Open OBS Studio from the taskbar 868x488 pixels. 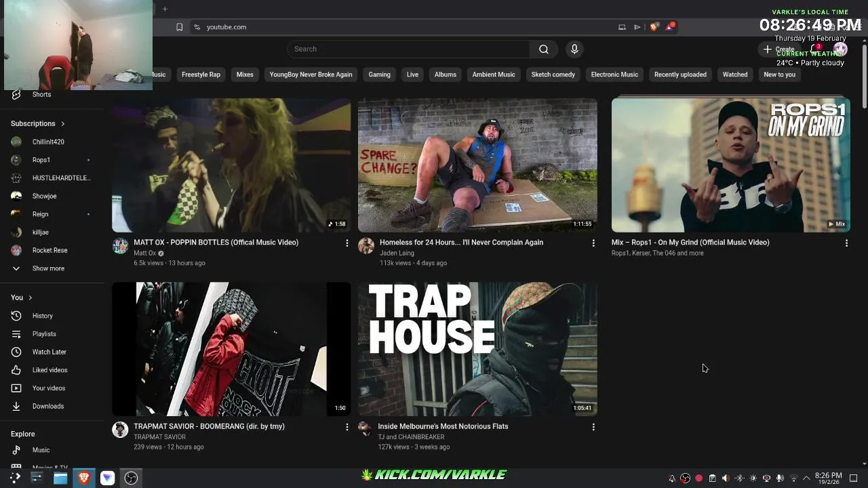pyautogui.click(x=132, y=478)
